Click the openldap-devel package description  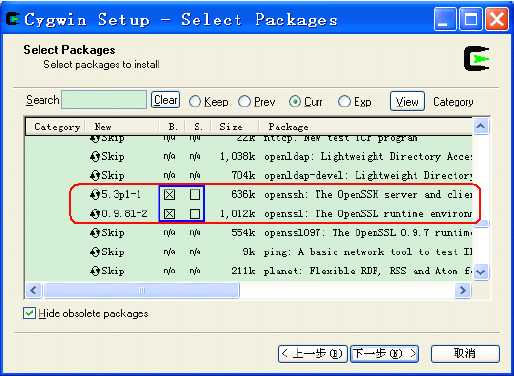click(x=368, y=175)
